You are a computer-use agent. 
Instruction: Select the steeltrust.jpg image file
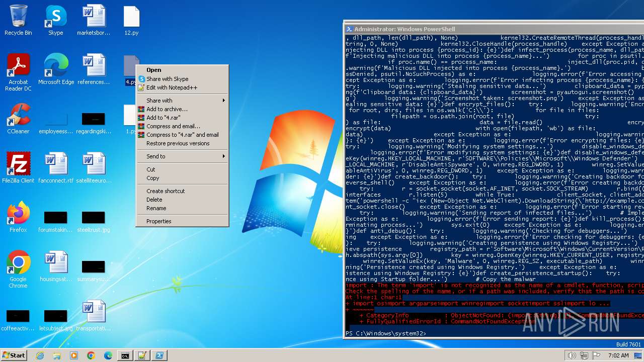(94, 221)
